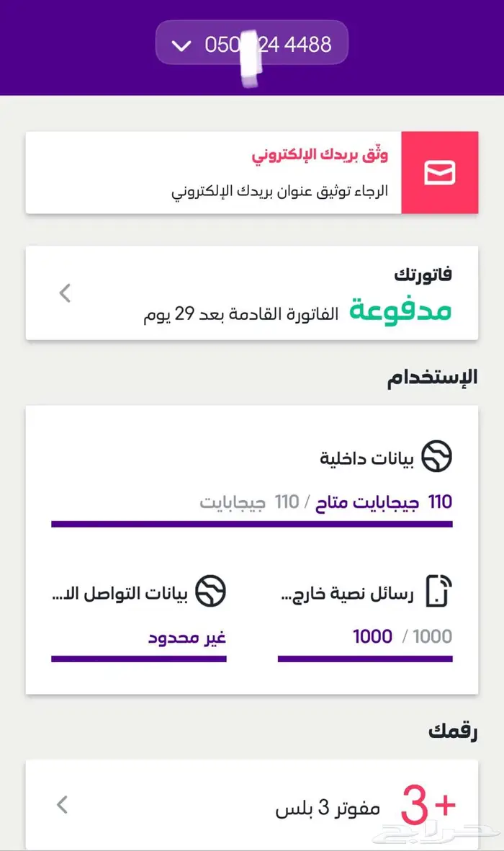Open phone number dropdown chevron
The image size is (504, 851).
182,46
